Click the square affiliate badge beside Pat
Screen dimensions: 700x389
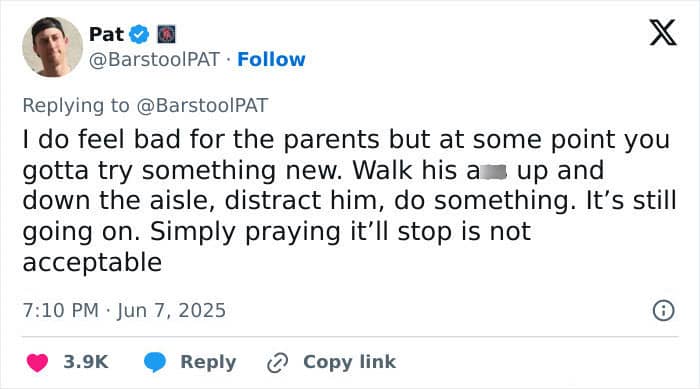click(167, 34)
